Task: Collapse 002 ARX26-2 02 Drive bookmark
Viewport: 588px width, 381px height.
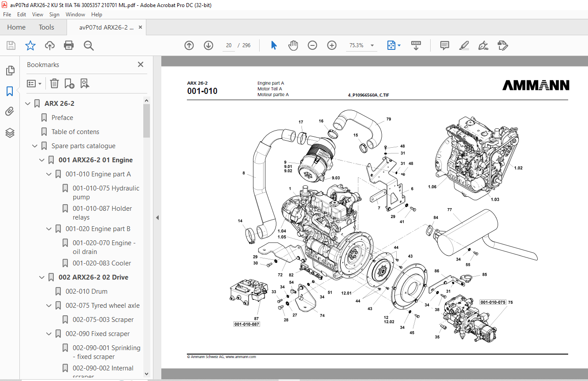Action: point(42,277)
